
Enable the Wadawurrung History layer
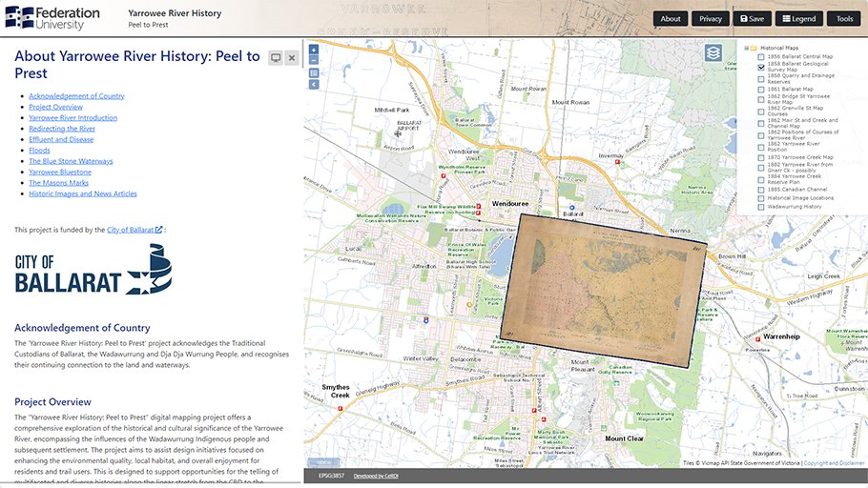[x=761, y=207]
